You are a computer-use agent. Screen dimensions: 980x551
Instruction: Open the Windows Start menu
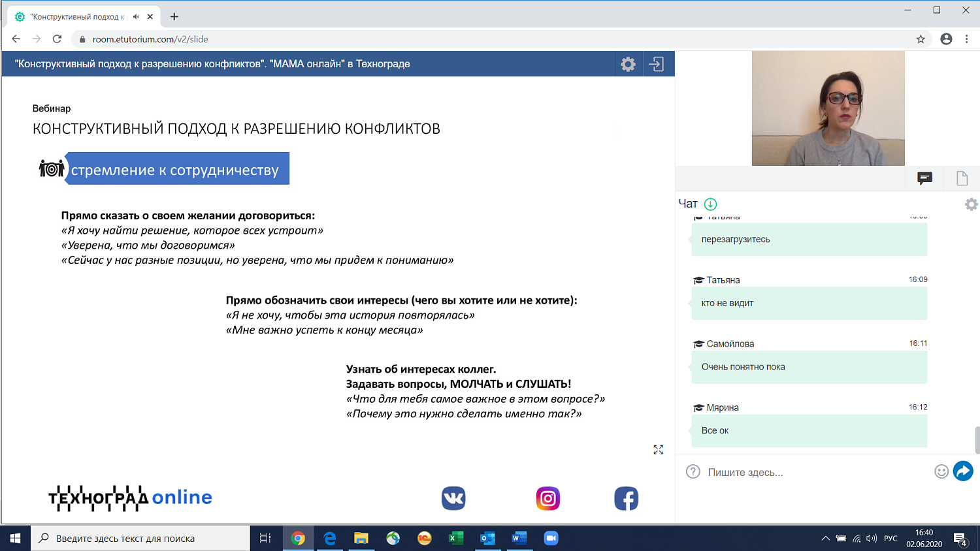click(x=16, y=539)
